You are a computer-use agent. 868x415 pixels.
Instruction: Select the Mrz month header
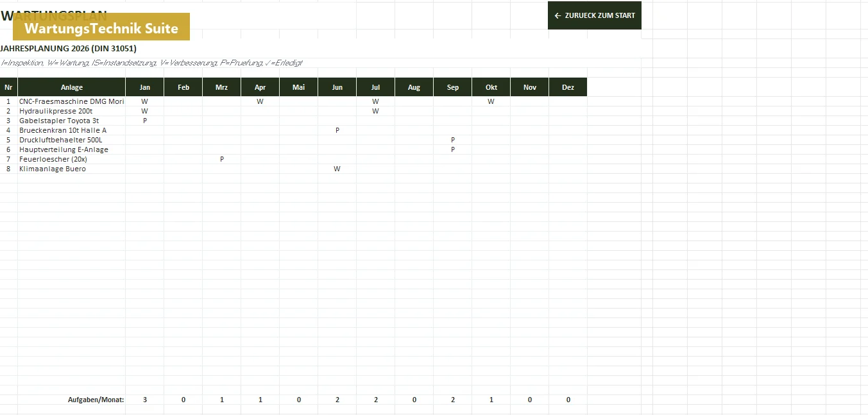[222, 87]
